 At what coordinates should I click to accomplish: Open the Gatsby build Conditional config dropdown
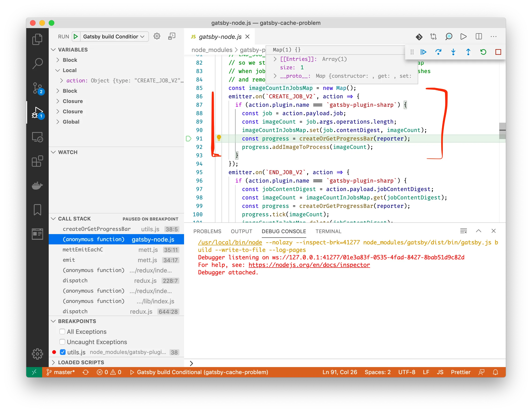114,37
